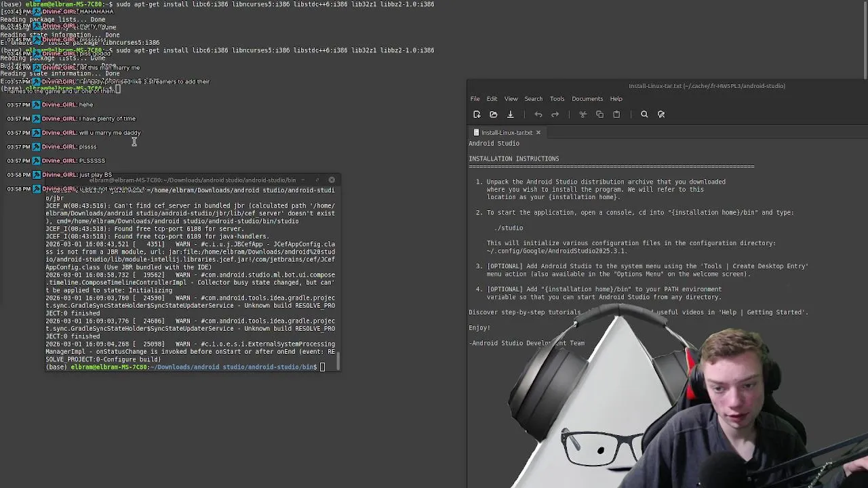
Task: Open Find and Replace toolbar icon
Action: (x=661, y=115)
